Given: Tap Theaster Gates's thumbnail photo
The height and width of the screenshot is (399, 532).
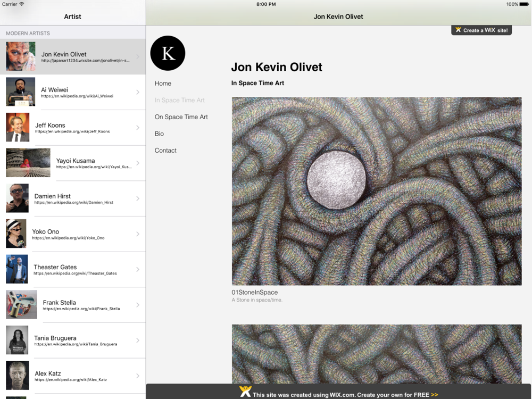Looking at the screenshot, I should tap(17, 269).
